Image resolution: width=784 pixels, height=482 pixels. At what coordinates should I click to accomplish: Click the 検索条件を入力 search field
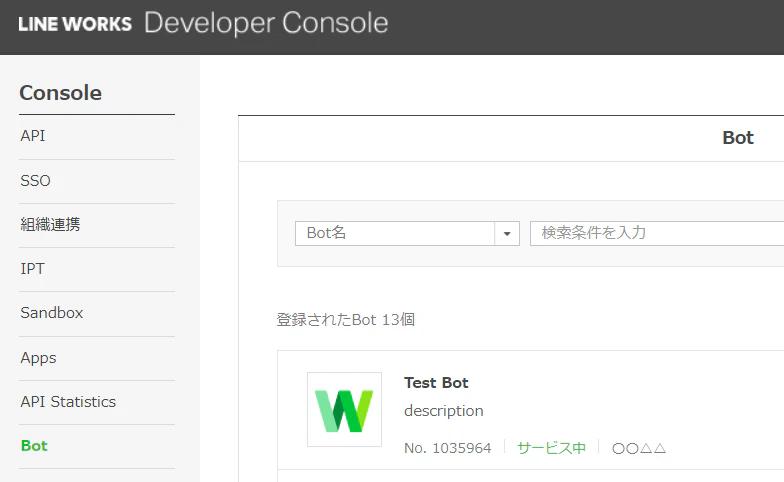tap(657, 234)
